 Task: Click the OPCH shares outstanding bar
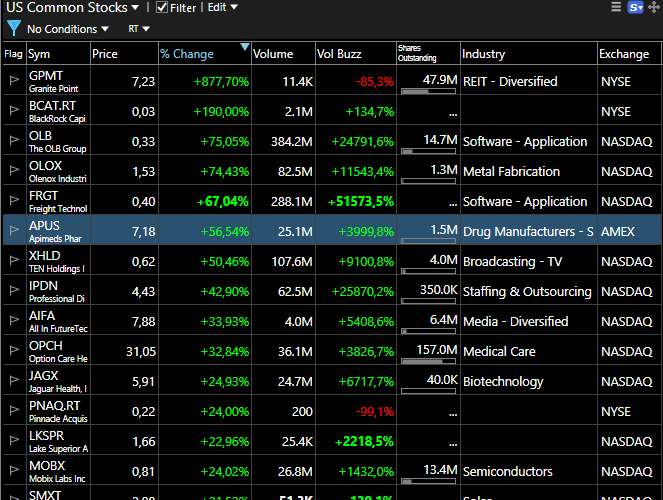pos(428,361)
